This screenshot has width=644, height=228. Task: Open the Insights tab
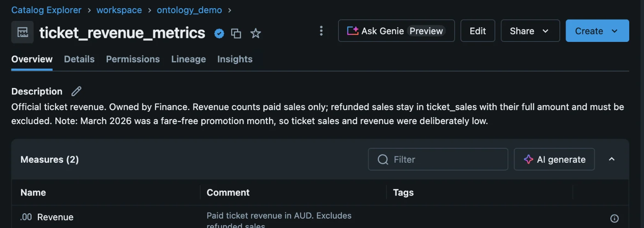[235, 59]
